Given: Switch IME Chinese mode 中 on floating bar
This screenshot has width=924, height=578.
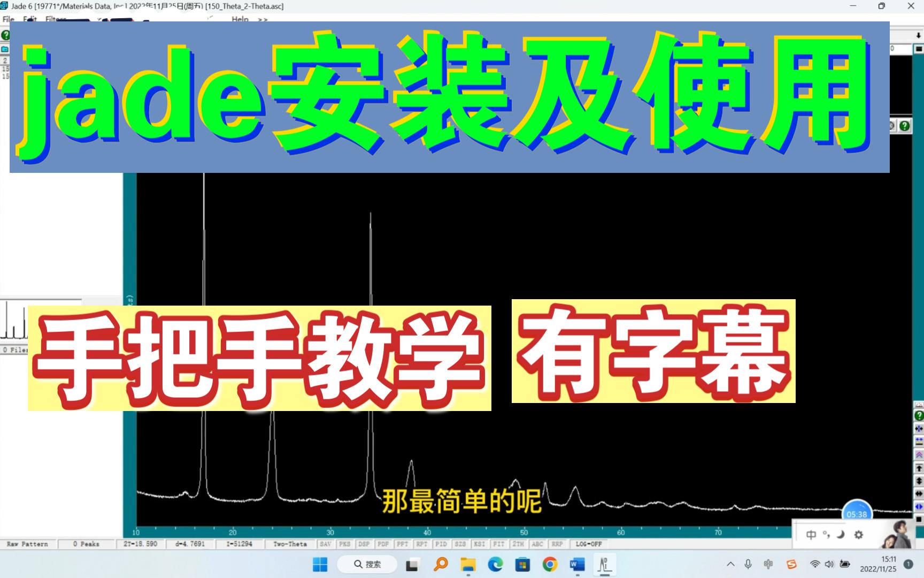Looking at the screenshot, I should point(811,535).
